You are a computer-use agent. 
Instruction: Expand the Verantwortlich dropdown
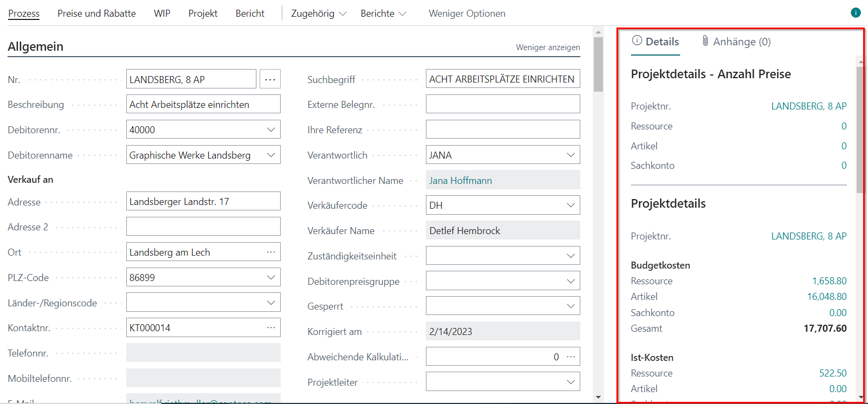(x=571, y=155)
